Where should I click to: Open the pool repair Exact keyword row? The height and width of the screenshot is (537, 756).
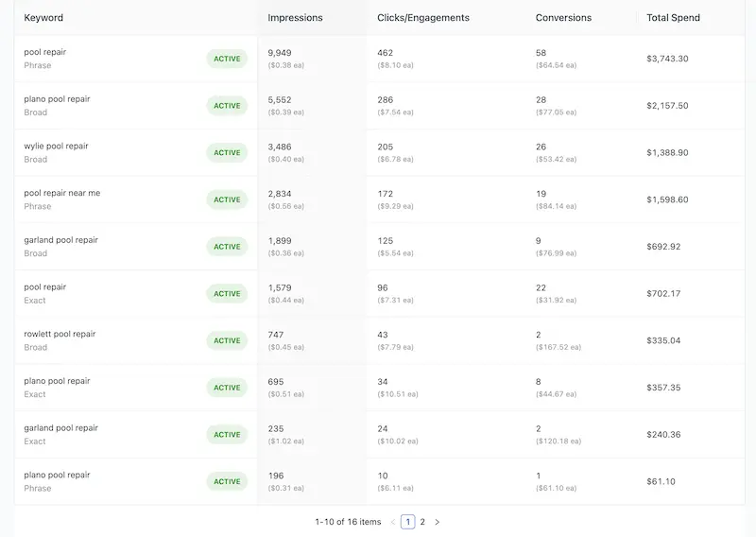coord(45,287)
